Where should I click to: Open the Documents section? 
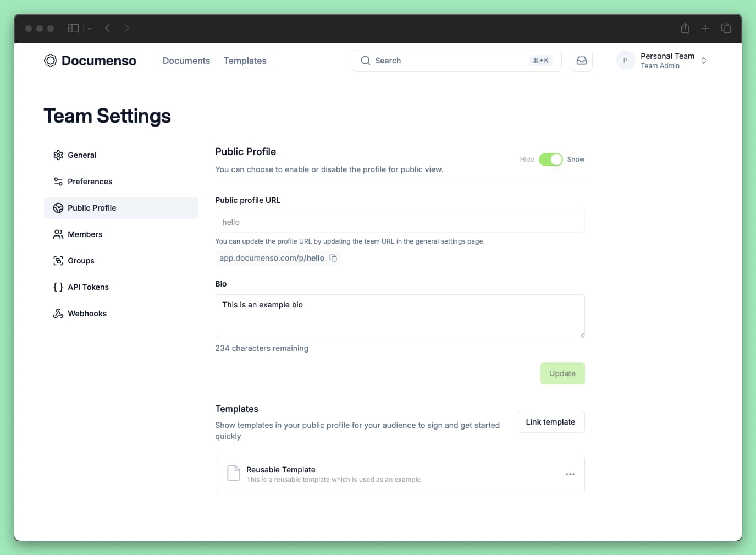186,61
